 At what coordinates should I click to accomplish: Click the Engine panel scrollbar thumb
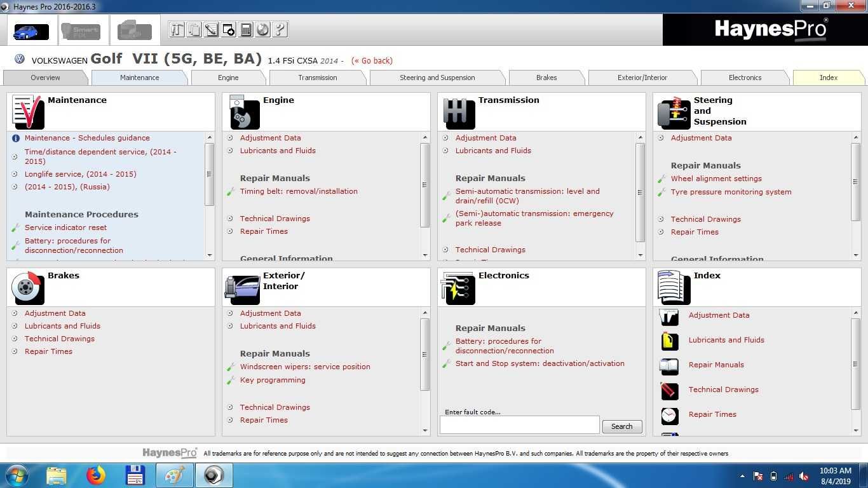[425, 185]
